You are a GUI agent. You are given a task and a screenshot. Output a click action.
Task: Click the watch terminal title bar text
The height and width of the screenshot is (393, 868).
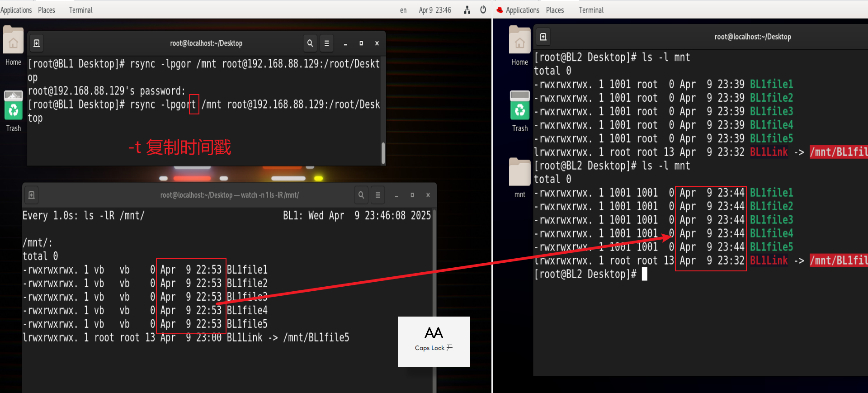pos(229,195)
